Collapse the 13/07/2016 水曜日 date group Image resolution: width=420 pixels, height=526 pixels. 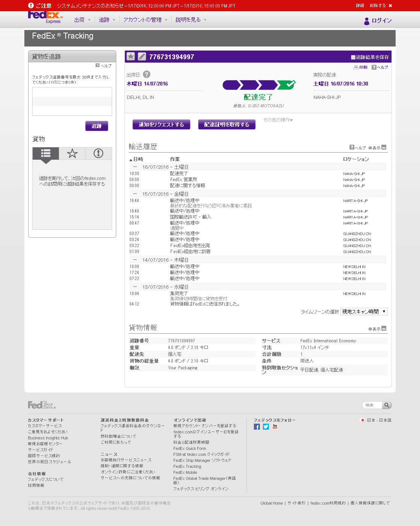135,287
